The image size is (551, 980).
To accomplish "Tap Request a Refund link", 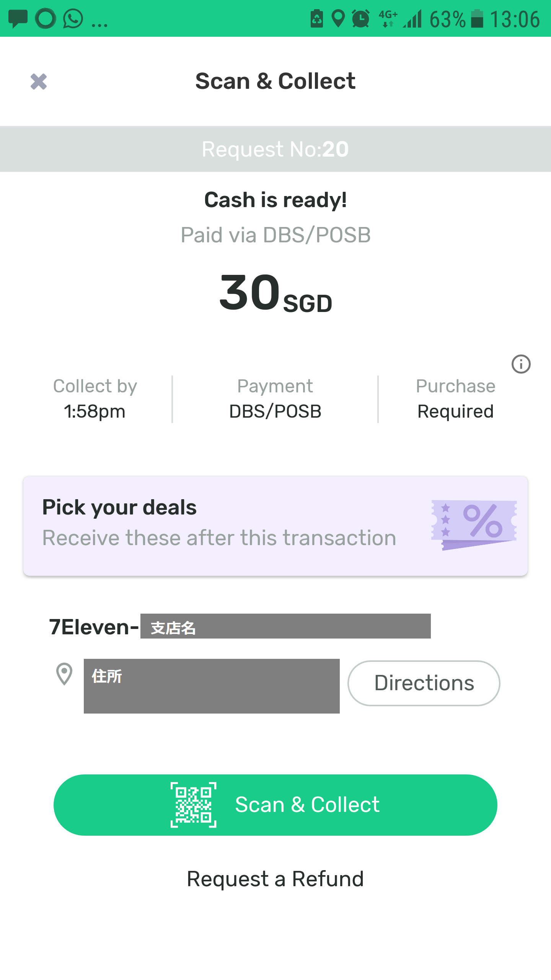I will point(275,879).
